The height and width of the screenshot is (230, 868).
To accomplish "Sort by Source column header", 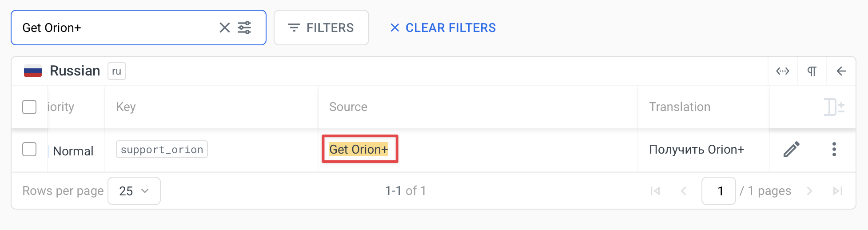I will (x=348, y=107).
